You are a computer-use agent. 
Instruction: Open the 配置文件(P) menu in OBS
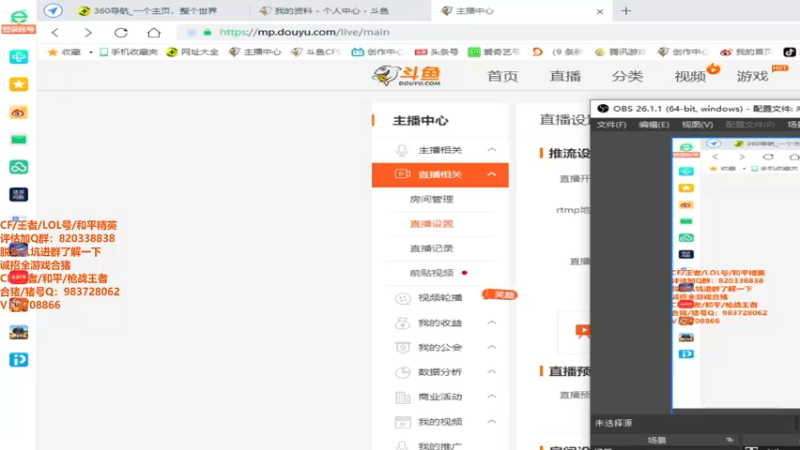(x=749, y=124)
